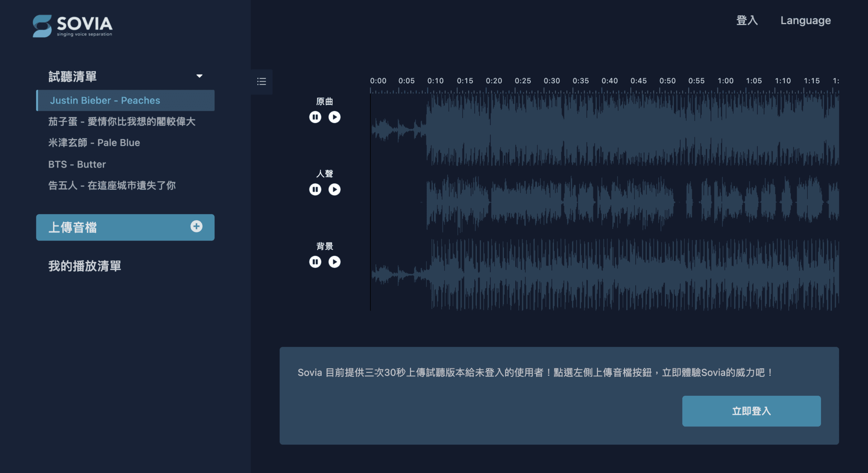
Task: Open the Language menu
Action: [805, 20]
